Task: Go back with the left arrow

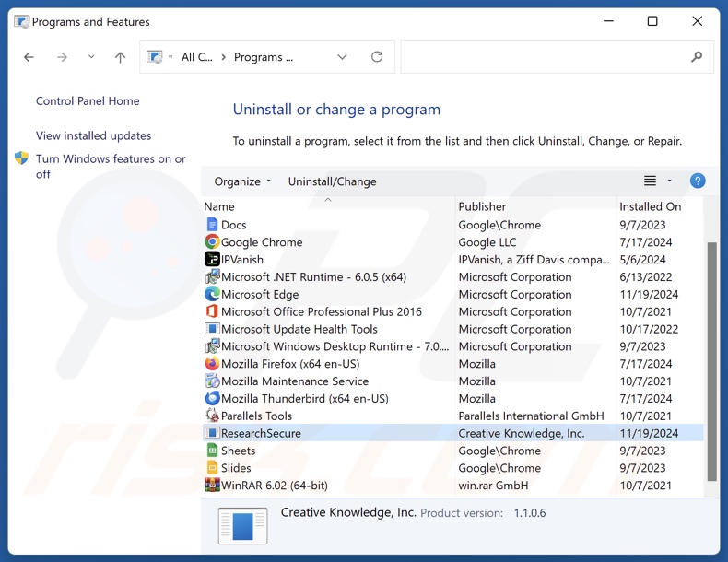Action: (29, 57)
